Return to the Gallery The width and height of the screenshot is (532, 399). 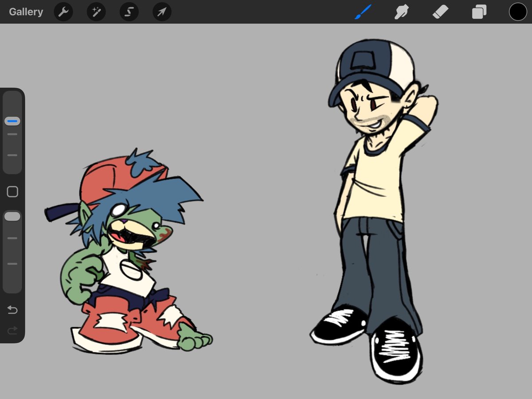(25, 12)
